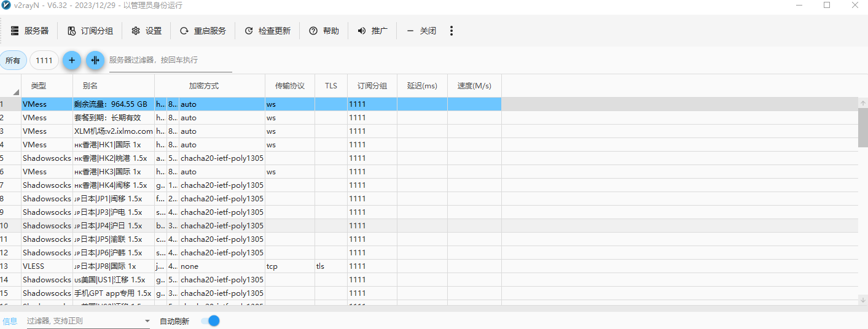Open the 服务器 servers menu

coord(29,31)
